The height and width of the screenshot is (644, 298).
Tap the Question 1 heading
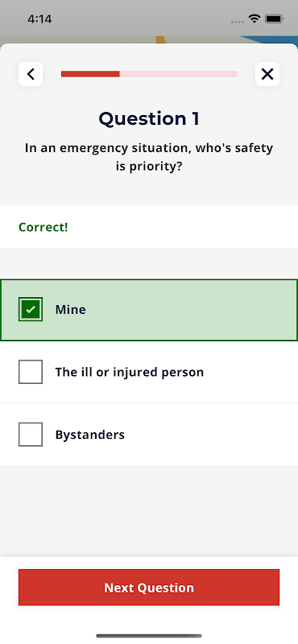pos(149,118)
